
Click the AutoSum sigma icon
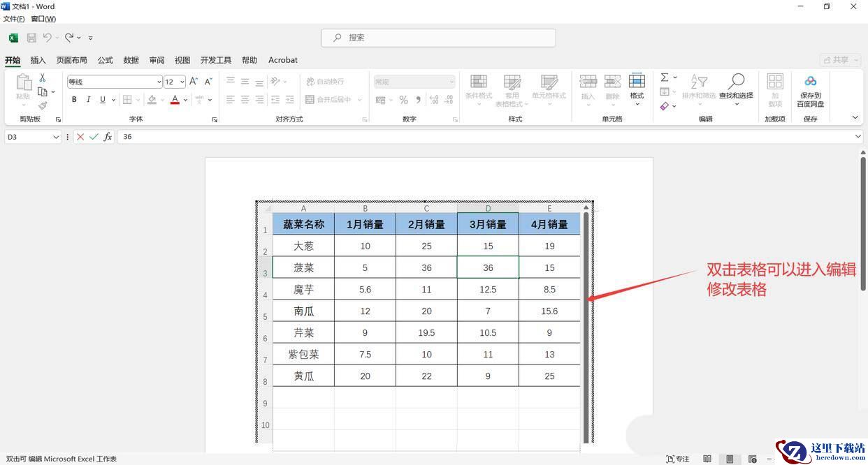pyautogui.click(x=665, y=77)
